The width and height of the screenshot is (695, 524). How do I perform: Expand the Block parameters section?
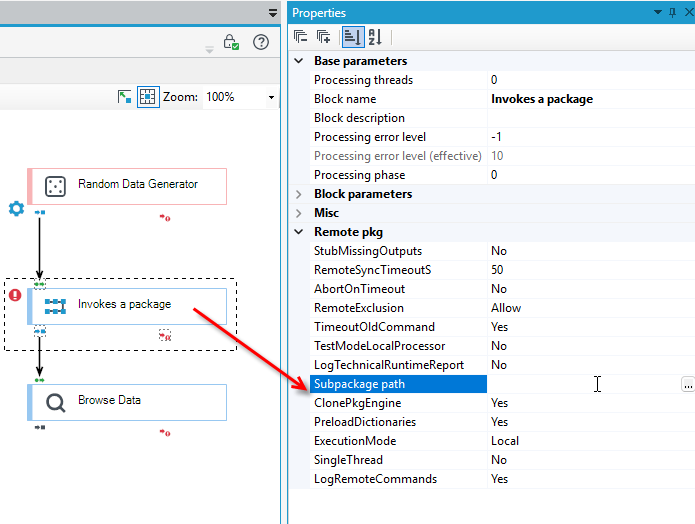click(299, 194)
